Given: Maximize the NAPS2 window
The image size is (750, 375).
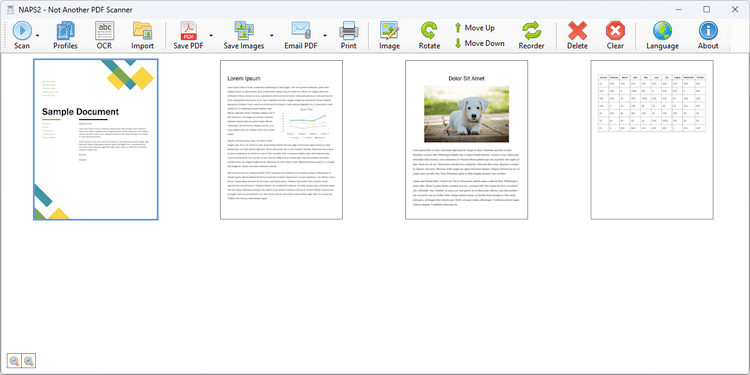Looking at the screenshot, I should tap(706, 10).
